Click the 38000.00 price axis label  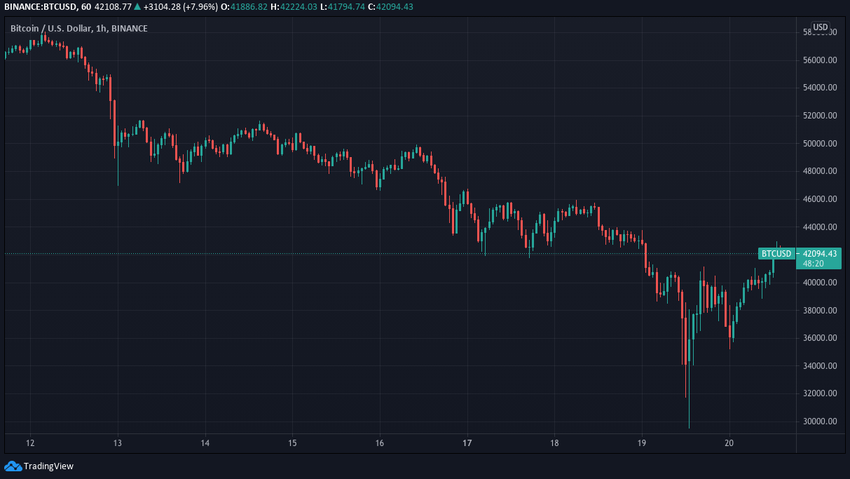pyautogui.click(x=820, y=310)
